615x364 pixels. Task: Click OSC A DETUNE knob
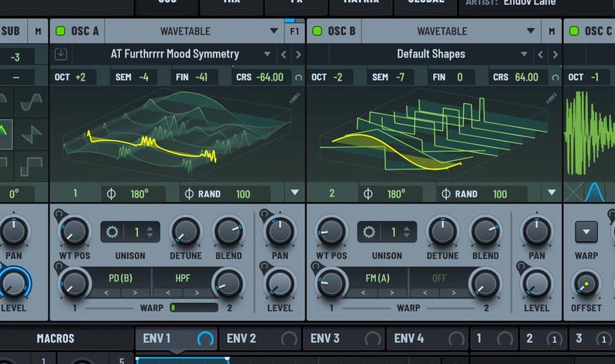tap(186, 232)
